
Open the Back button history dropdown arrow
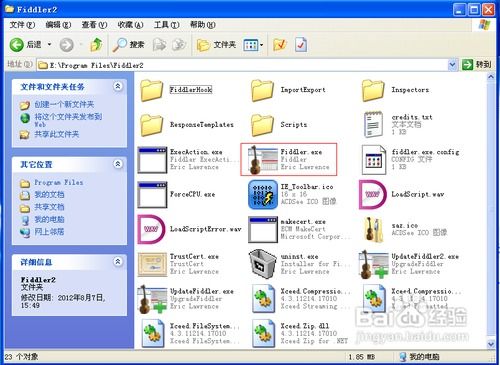coord(49,45)
